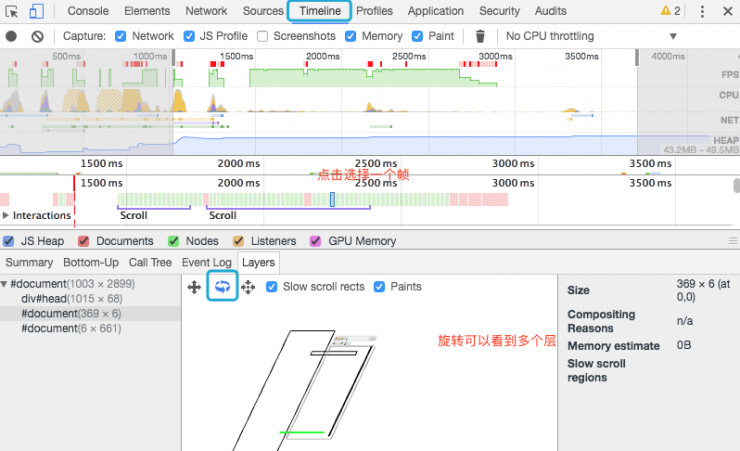Uncheck the JS Profile checkbox
This screenshot has width=740, height=451.
pyautogui.click(x=190, y=36)
